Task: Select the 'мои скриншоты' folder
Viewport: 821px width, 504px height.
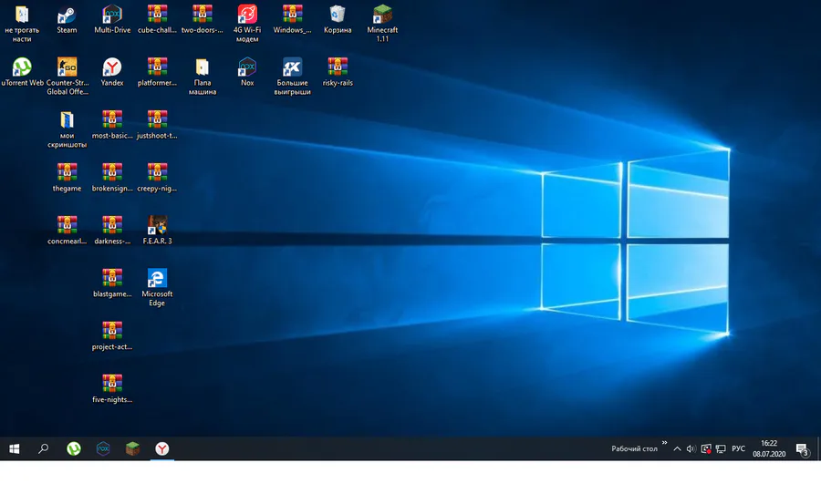Action: 67,129
